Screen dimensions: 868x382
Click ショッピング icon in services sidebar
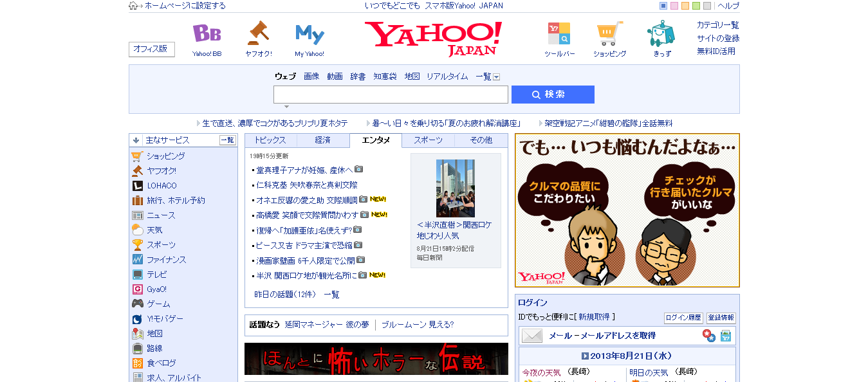click(x=137, y=156)
